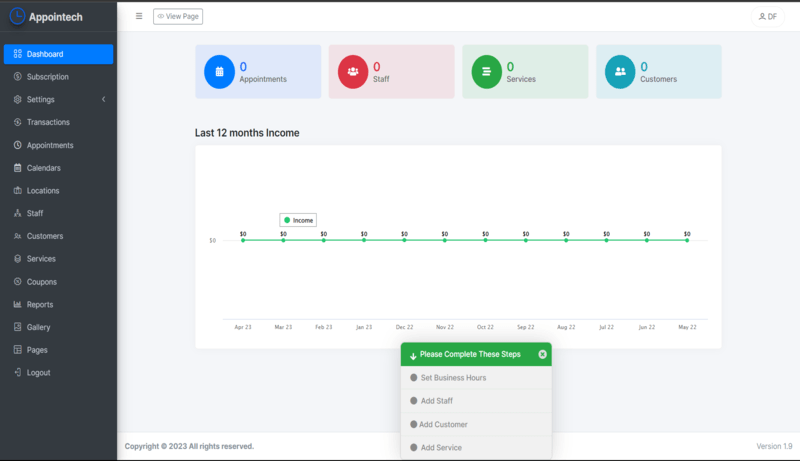Click the Locations icon in the sidebar

[x=17, y=190]
